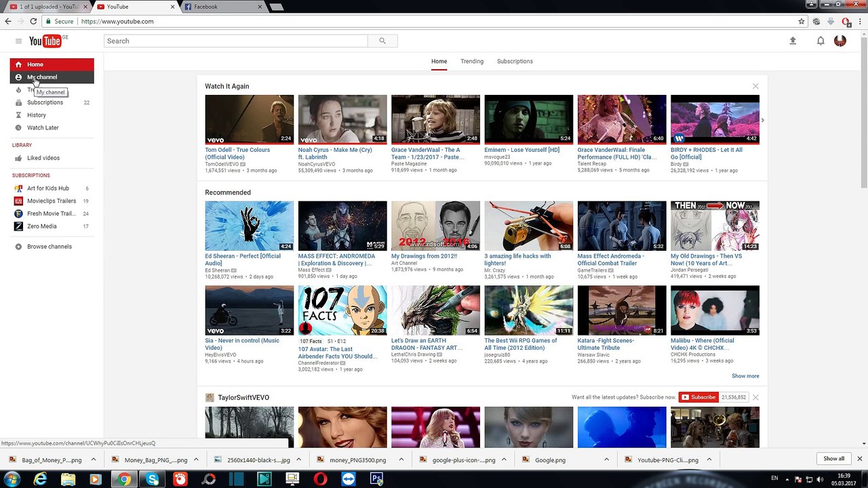Show next Watch It Again videos arrow
The image size is (868, 488).
pyautogui.click(x=762, y=120)
